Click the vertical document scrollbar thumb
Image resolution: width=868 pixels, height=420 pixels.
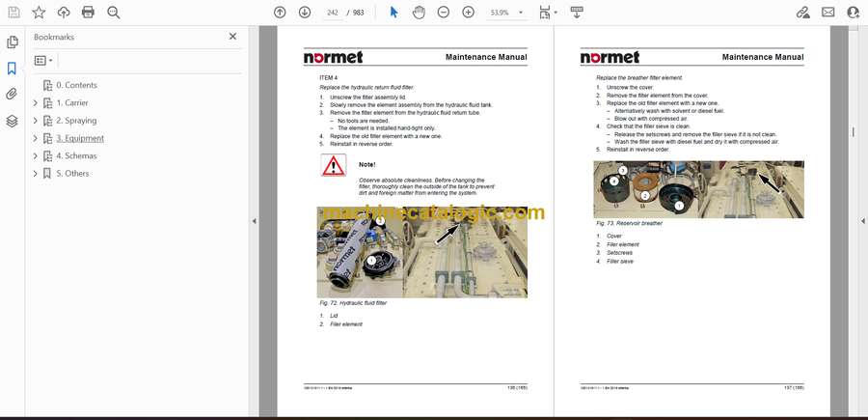pyautogui.click(x=854, y=133)
